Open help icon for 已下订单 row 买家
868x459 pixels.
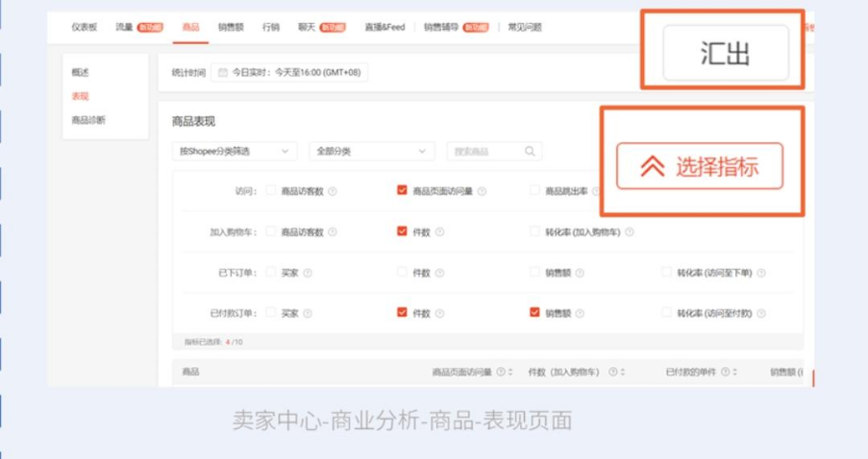(x=308, y=273)
